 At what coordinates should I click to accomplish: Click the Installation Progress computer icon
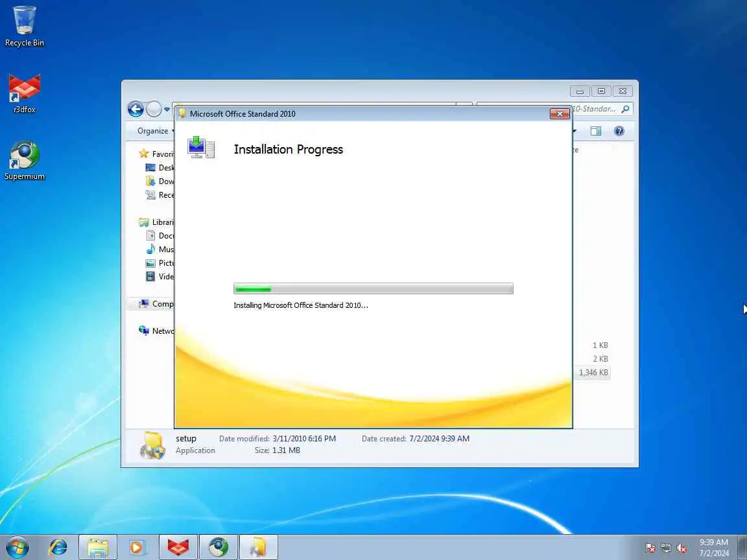click(x=201, y=147)
